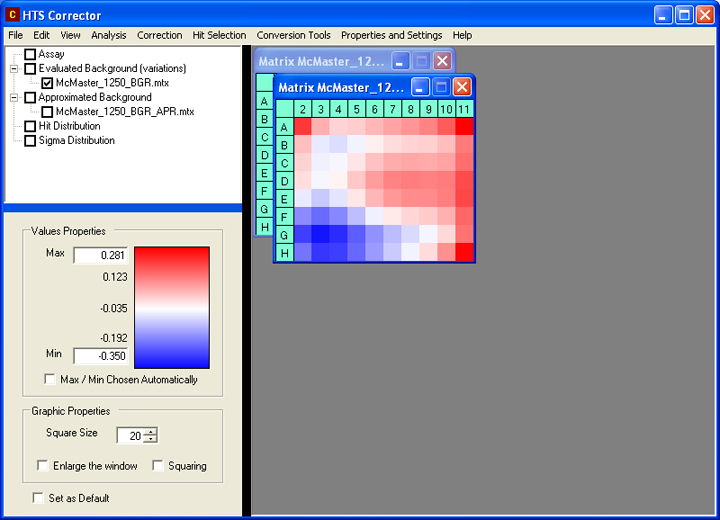
Task: Minimize the background Matrix McMaster window
Action: point(400,61)
